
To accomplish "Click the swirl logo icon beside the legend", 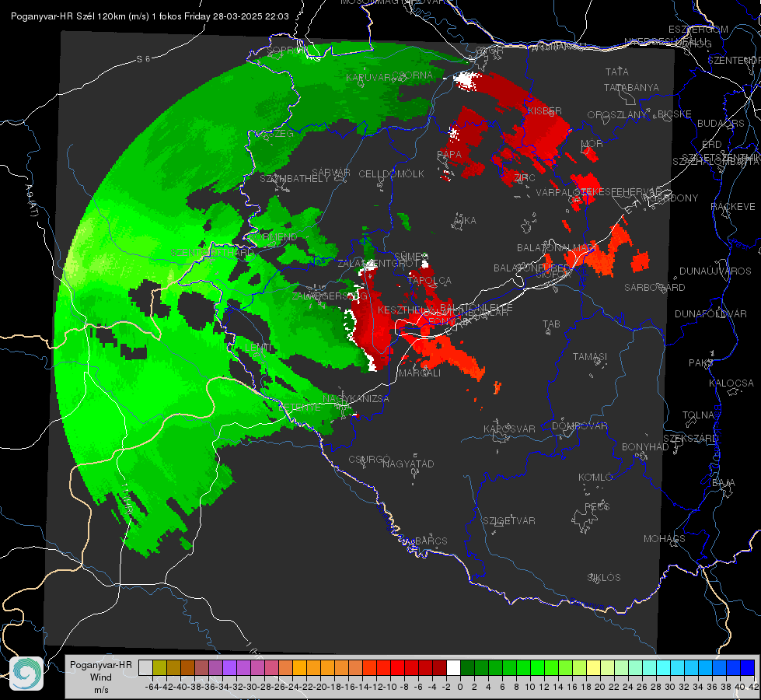I will coord(26,674).
